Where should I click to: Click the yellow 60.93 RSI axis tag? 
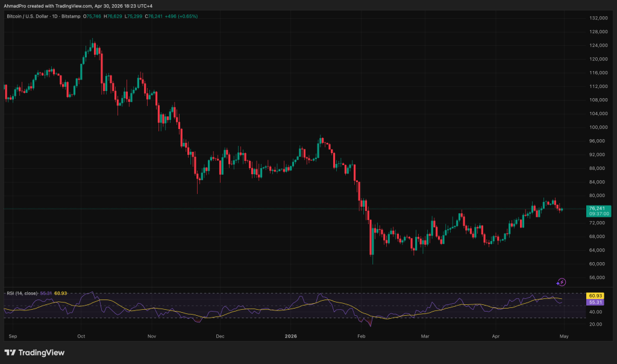pyautogui.click(x=595, y=296)
